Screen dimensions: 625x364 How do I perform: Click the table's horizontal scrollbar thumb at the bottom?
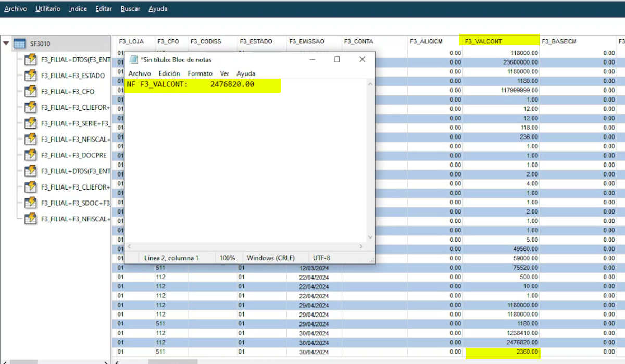(173, 361)
